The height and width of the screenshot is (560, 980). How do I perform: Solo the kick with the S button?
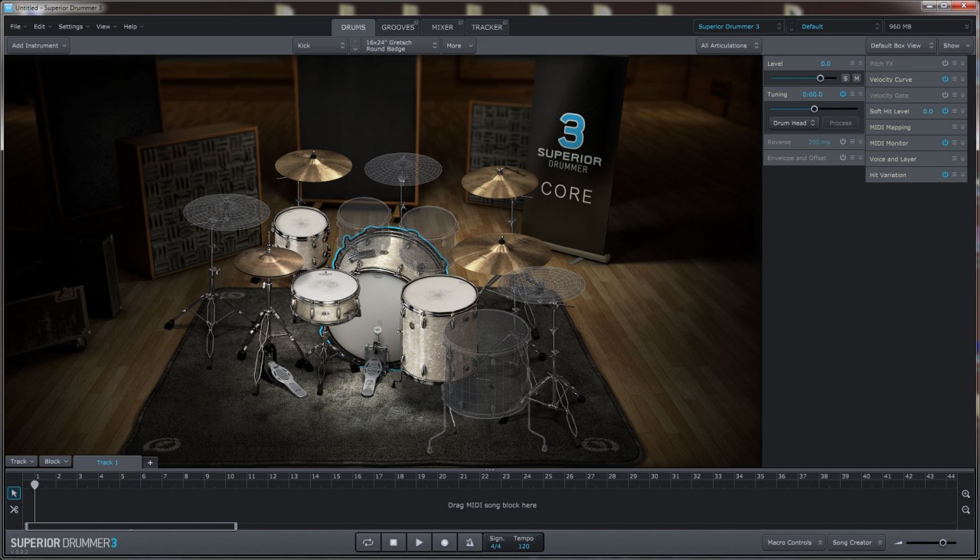click(x=845, y=78)
